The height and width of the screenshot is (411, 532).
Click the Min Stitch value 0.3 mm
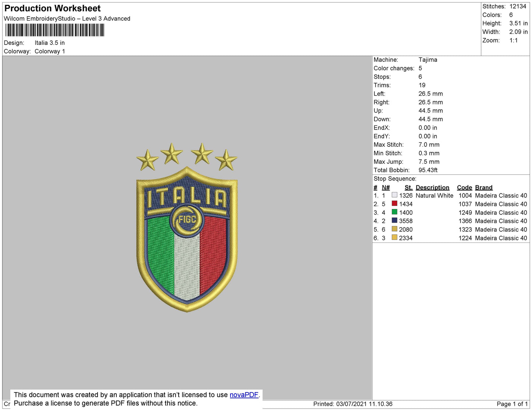coord(429,153)
